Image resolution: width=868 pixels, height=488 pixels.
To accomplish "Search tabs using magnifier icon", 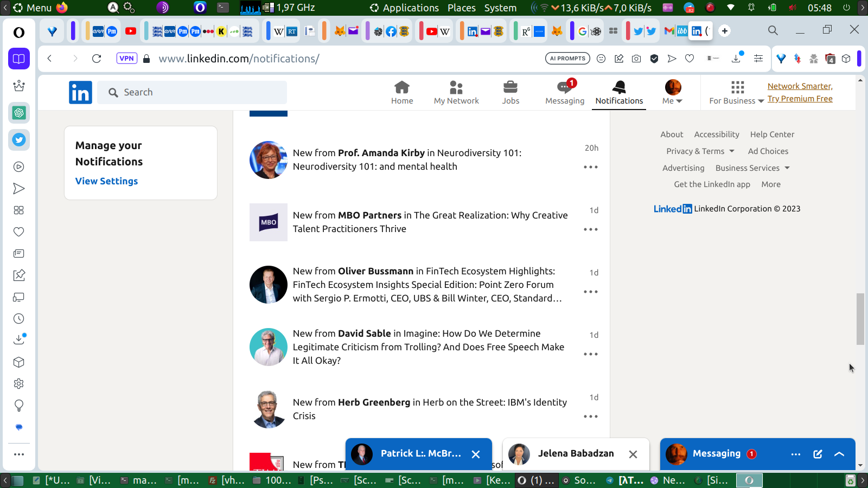I will point(773,30).
